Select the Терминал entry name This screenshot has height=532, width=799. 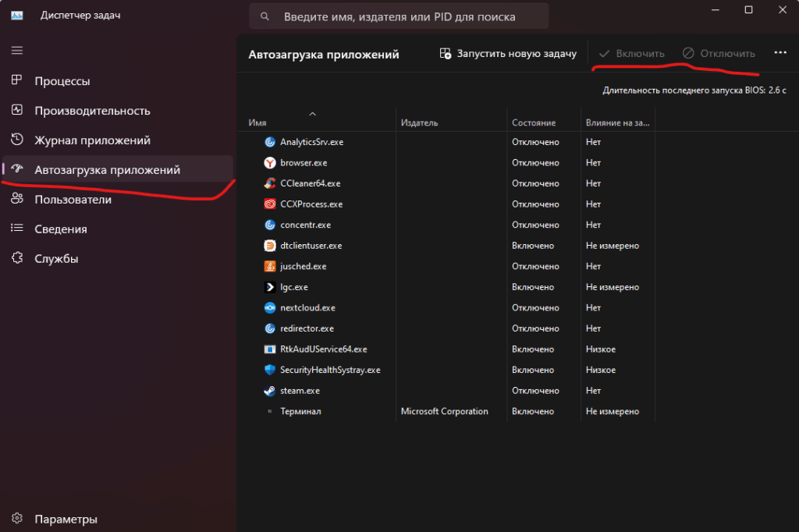click(300, 411)
